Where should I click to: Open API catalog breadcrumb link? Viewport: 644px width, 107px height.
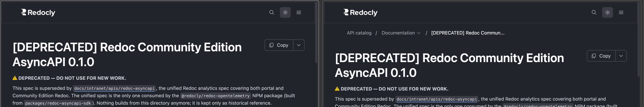(359, 33)
